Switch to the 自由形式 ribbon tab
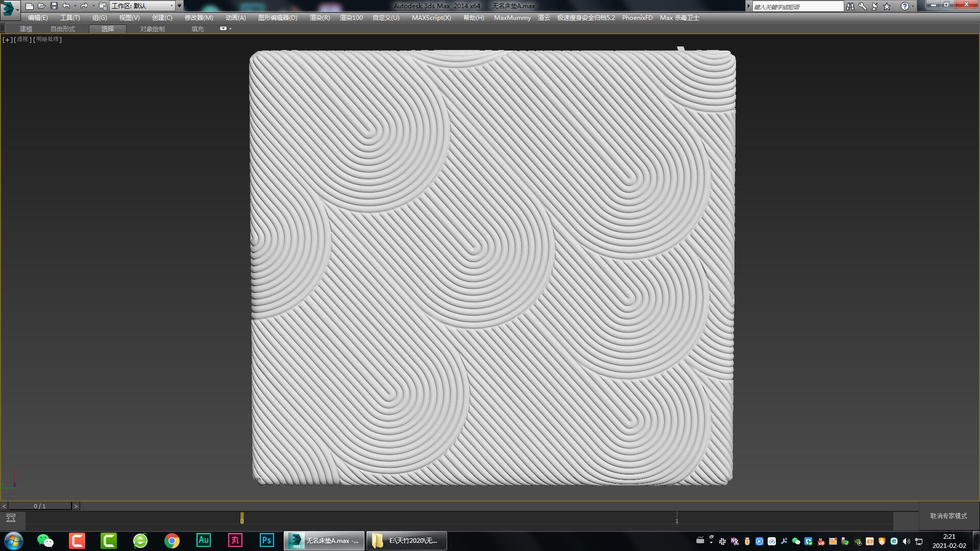Screen dimensions: 980x551 click(x=63, y=29)
